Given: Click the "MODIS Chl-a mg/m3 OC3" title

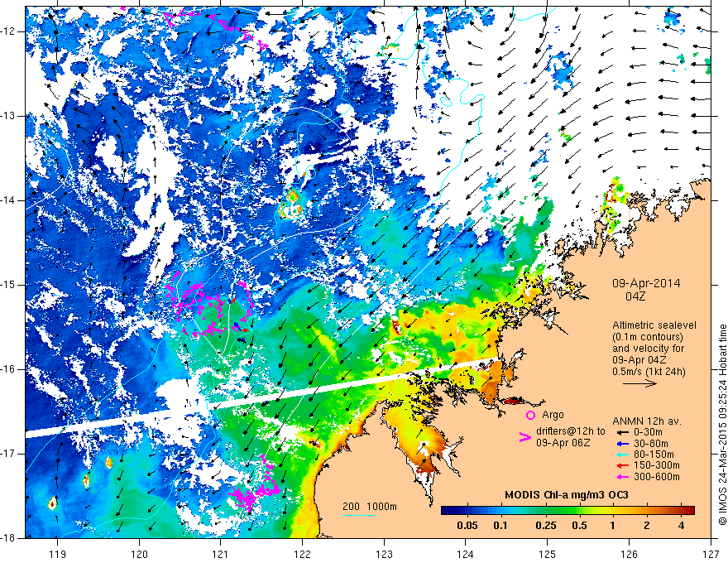Looking at the screenshot, I should point(567,495).
